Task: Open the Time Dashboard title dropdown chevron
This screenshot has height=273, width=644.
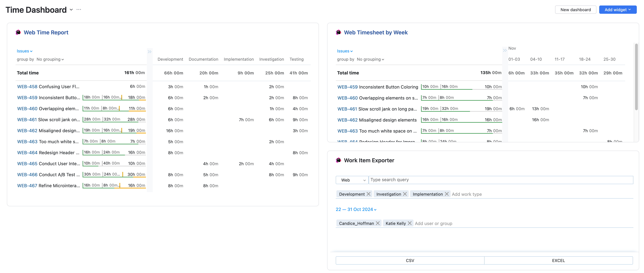Action: 71,10
